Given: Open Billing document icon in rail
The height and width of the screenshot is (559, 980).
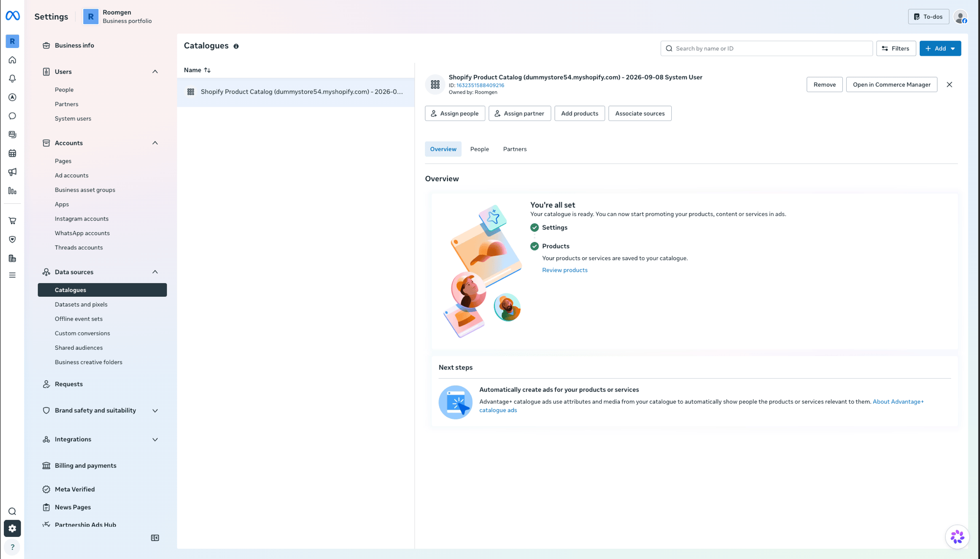Looking at the screenshot, I should point(12,258).
